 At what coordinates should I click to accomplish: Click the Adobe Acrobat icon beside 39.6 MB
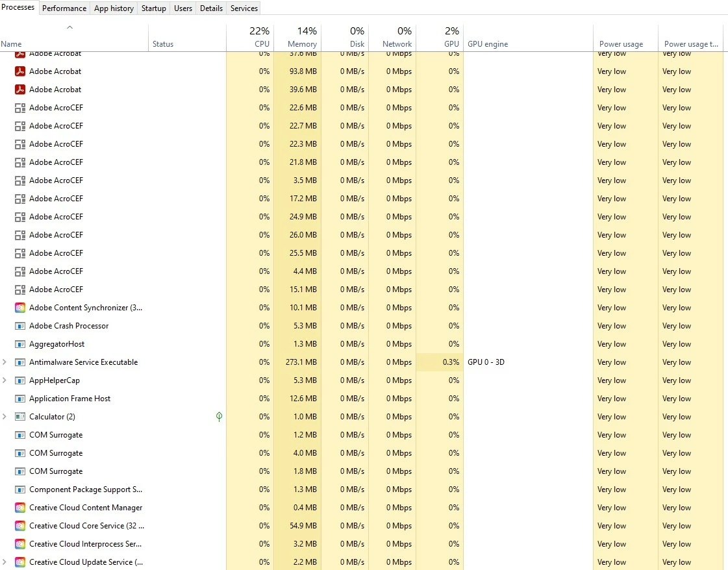coord(20,90)
